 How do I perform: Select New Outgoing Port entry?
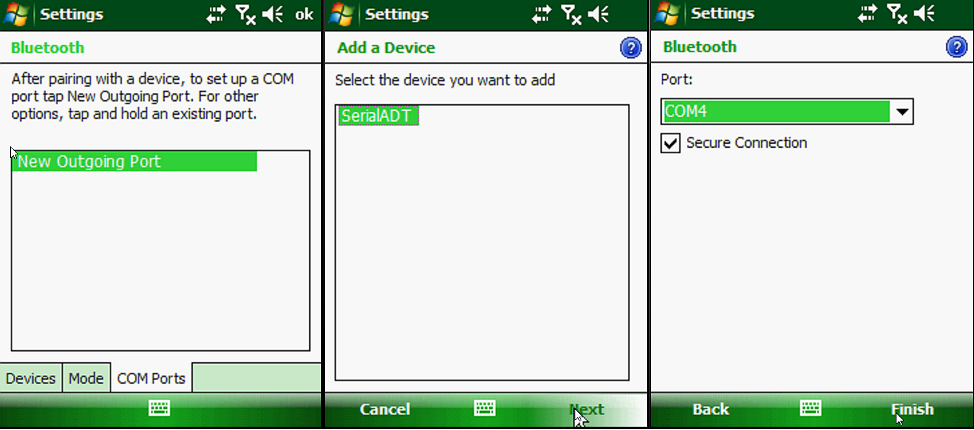[x=134, y=162]
